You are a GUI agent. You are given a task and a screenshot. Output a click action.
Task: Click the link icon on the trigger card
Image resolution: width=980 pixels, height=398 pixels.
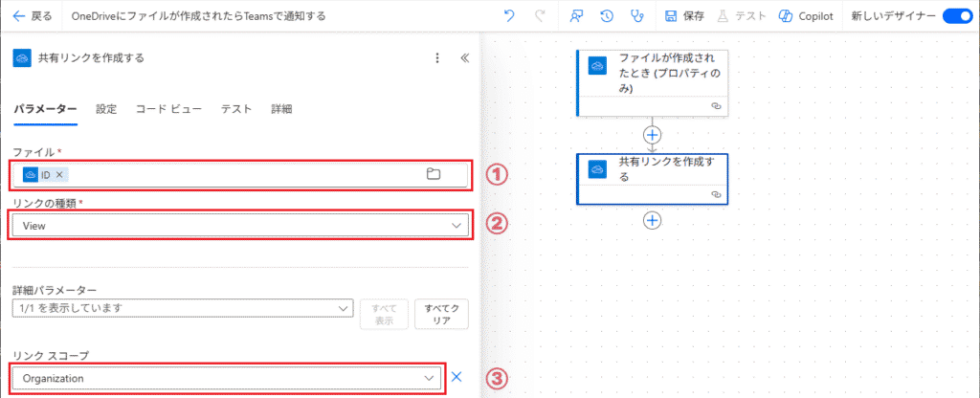717,107
